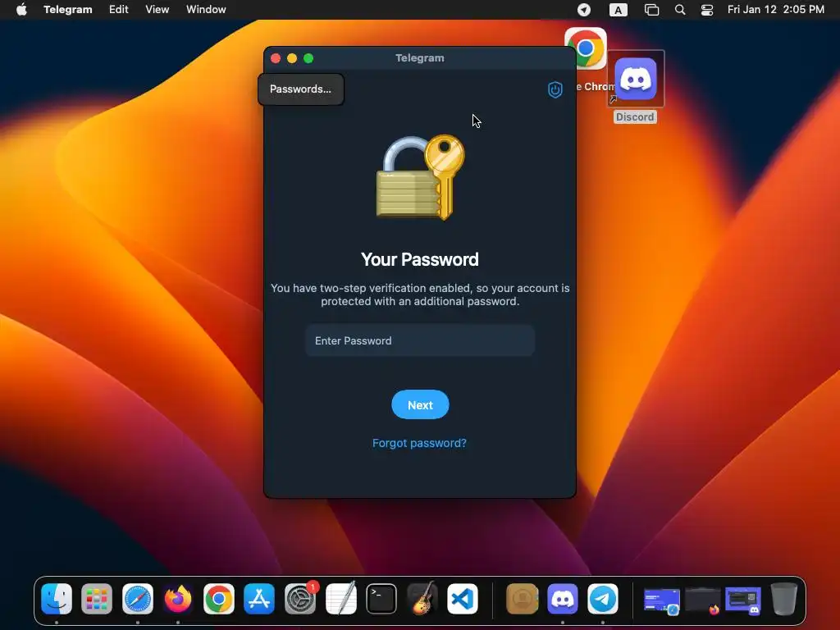The height and width of the screenshot is (630, 840).
Task: Focus the Enter Password field
Action: [420, 340]
